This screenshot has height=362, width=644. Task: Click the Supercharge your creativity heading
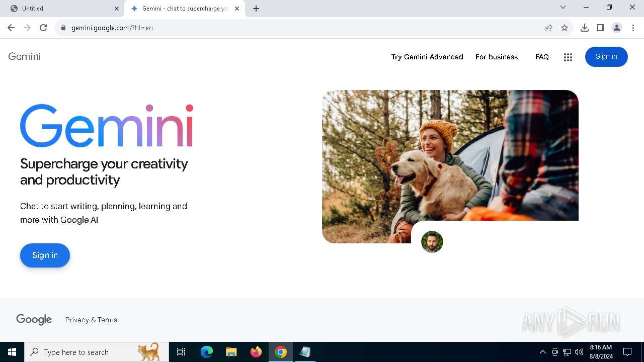104,171
